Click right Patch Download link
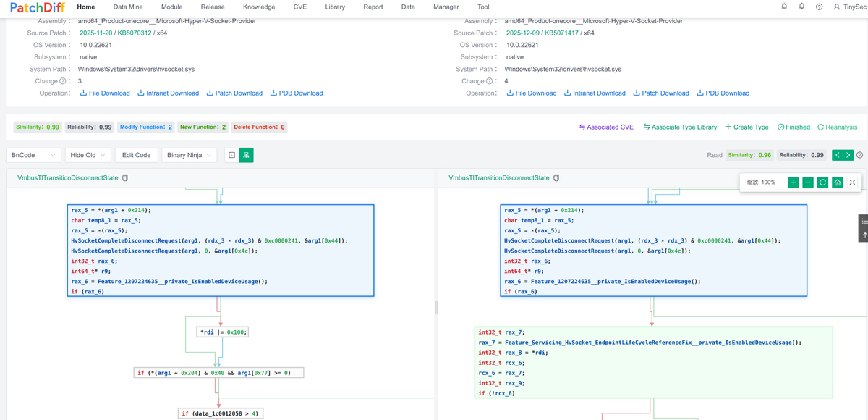This screenshot has width=868, height=420. (x=661, y=93)
